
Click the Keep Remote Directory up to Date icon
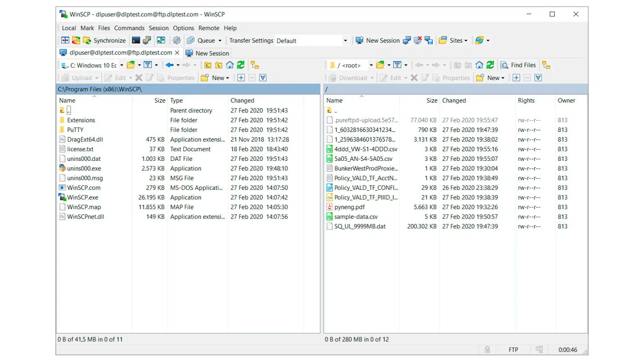tap(76, 41)
